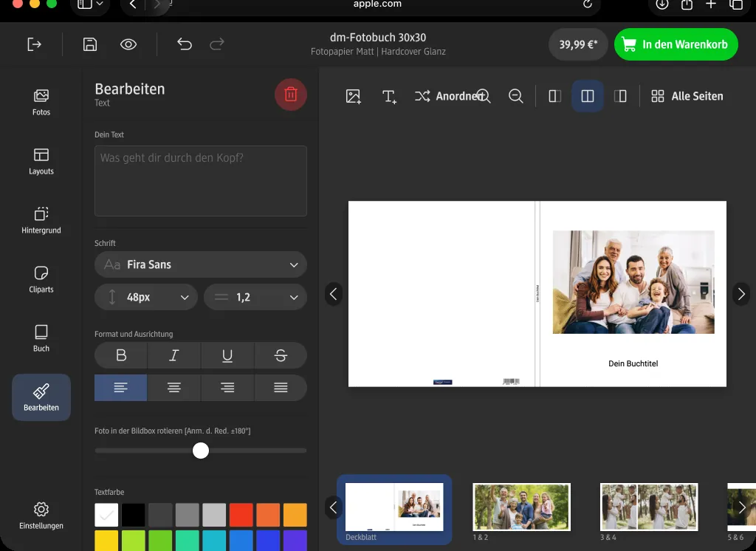Zoom out of the page view
Image resolution: width=756 pixels, height=551 pixels.
(516, 96)
